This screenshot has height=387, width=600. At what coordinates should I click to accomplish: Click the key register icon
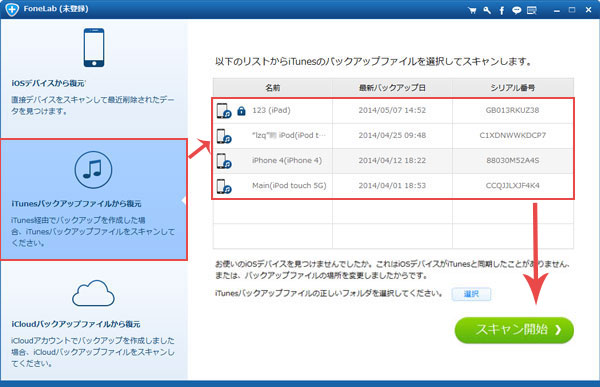[x=487, y=10]
